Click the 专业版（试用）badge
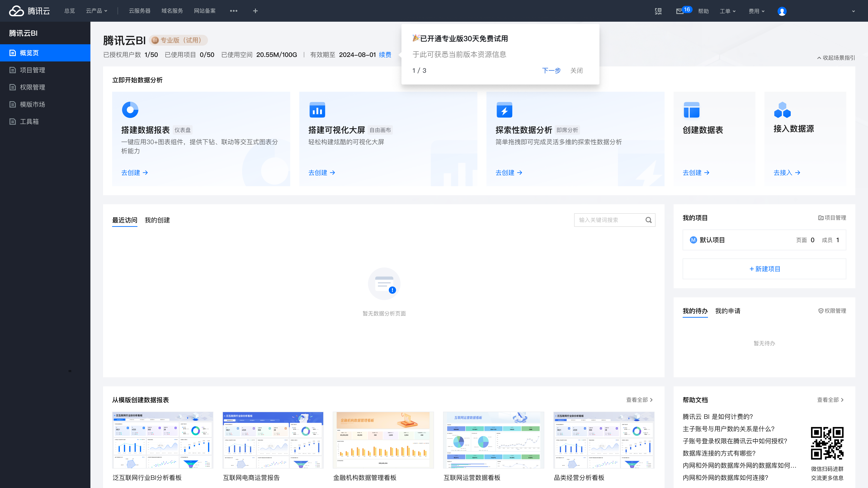The width and height of the screenshot is (868, 488). pyautogui.click(x=178, y=40)
